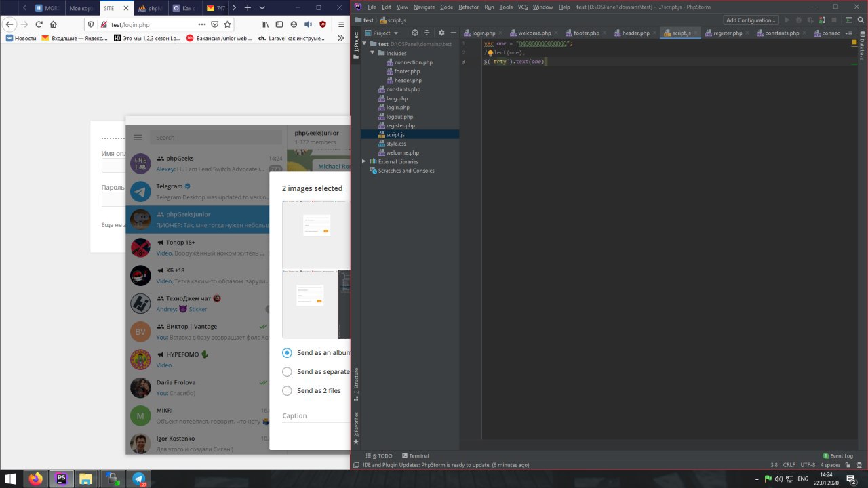The height and width of the screenshot is (488, 868).
Task: Open PhpStorm Refactor menu
Action: click(x=469, y=7)
